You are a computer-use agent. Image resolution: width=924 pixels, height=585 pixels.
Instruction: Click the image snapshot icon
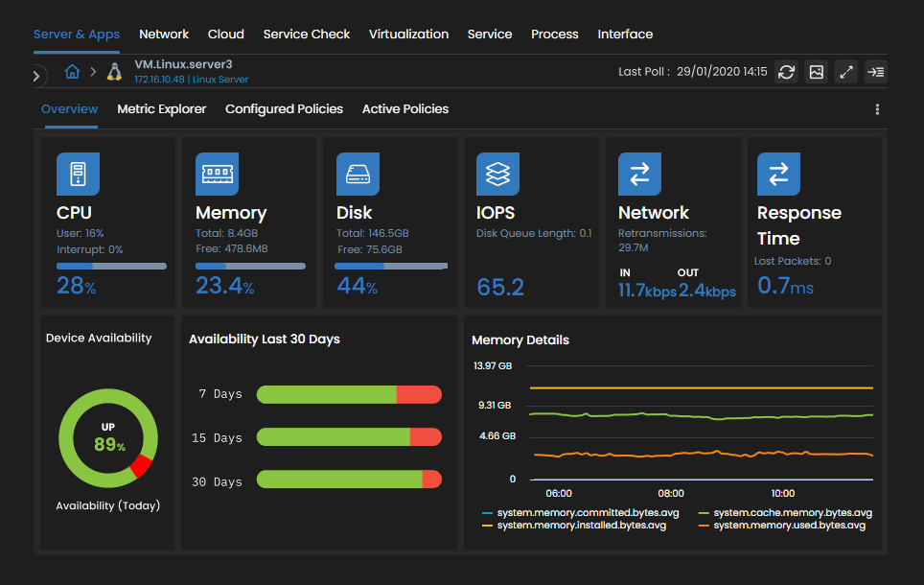coord(816,72)
